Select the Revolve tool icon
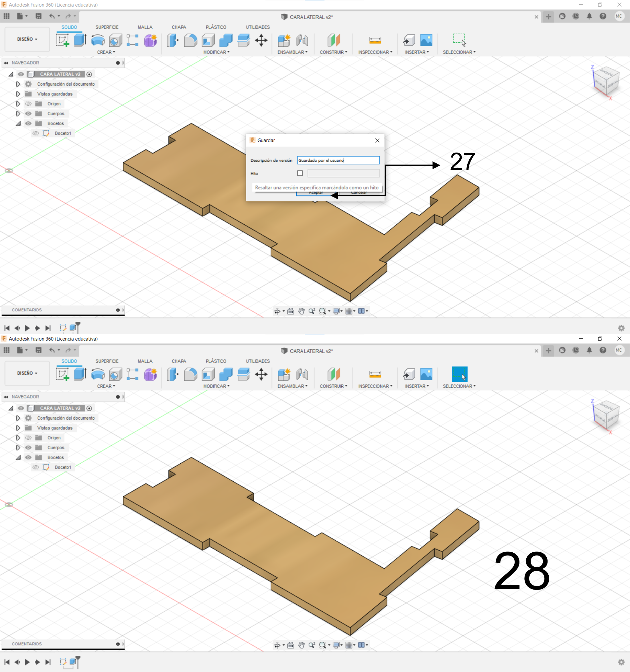This screenshot has height=672, width=630. click(98, 40)
